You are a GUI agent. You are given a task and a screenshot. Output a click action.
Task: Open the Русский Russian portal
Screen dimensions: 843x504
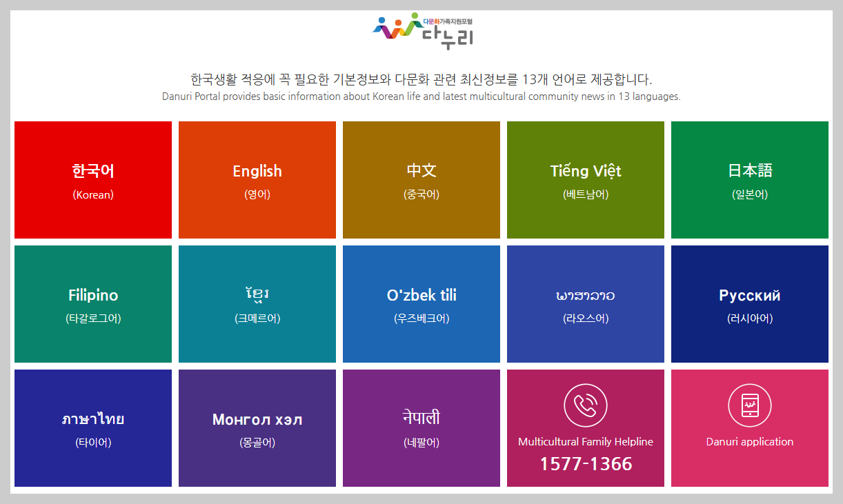click(x=749, y=303)
